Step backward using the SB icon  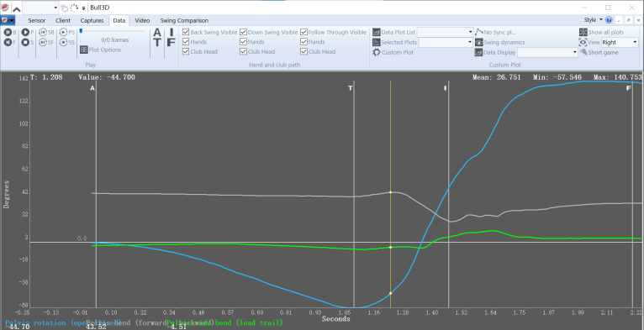(43, 32)
